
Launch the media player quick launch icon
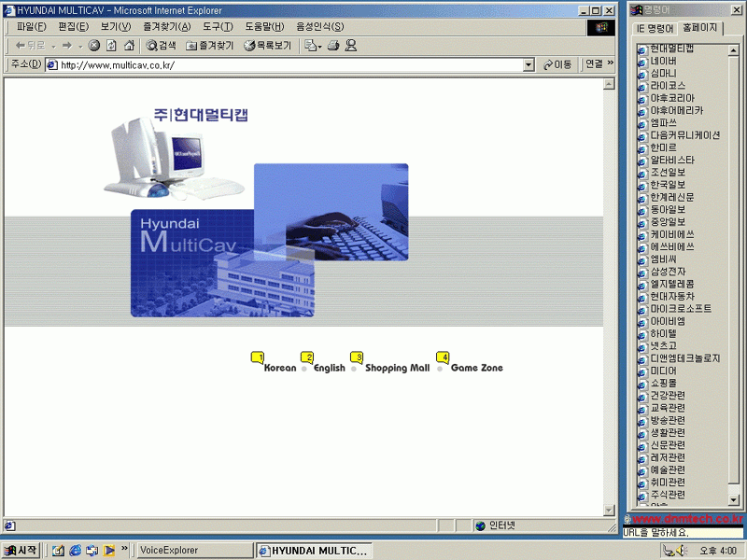[109, 551]
